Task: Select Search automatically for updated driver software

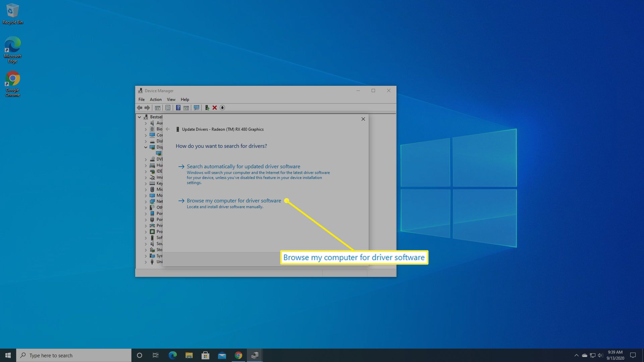Action: [243, 166]
